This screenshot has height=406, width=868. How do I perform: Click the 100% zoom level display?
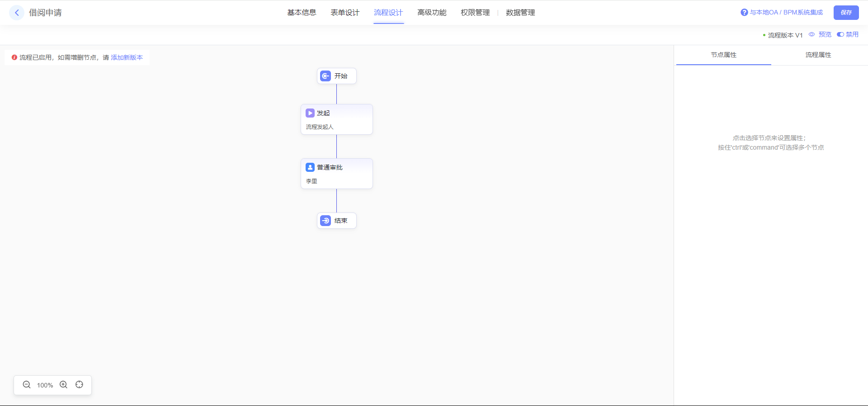[x=45, y=385]
